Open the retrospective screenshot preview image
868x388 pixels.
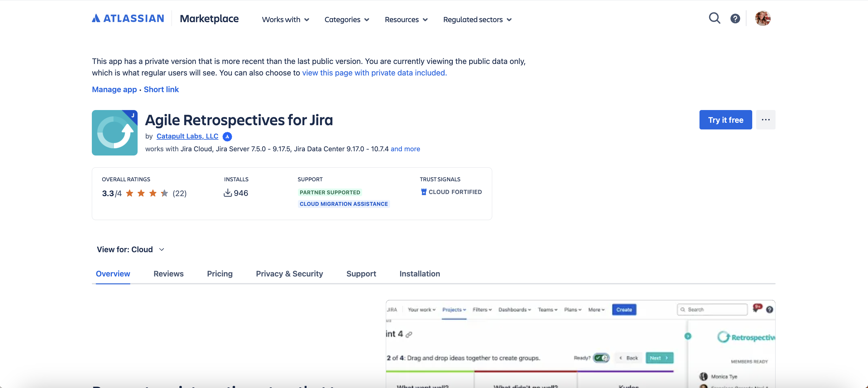[x=580, y=343]
